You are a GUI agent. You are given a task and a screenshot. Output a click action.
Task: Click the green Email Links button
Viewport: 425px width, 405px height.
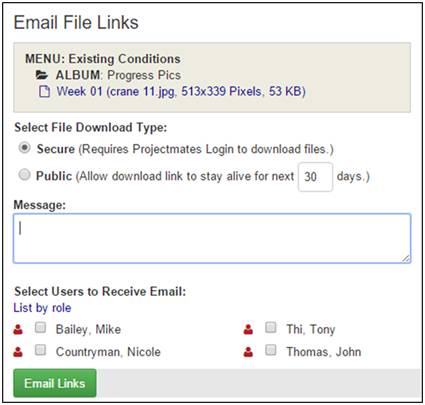coord(55,383)
